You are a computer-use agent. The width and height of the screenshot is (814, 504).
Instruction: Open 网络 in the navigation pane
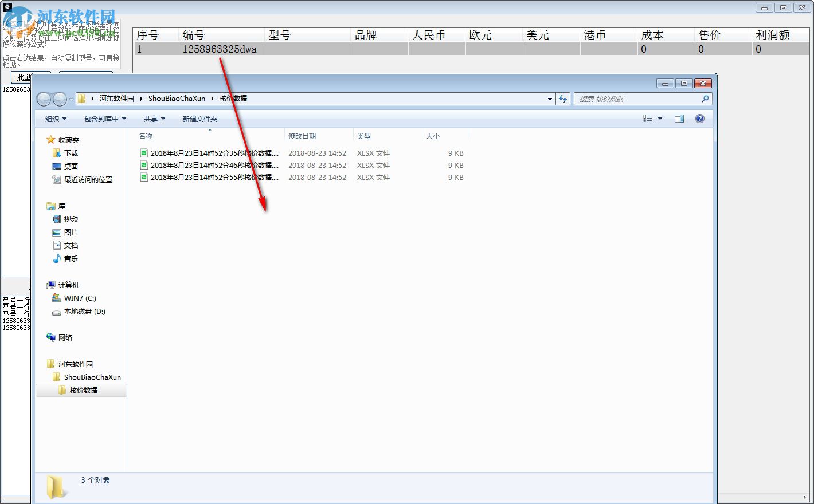click(x=65, y=337)
